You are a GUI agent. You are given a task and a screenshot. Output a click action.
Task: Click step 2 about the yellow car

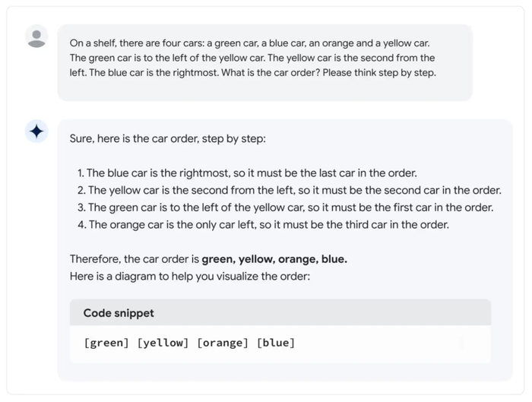click(x=289, y=190)
